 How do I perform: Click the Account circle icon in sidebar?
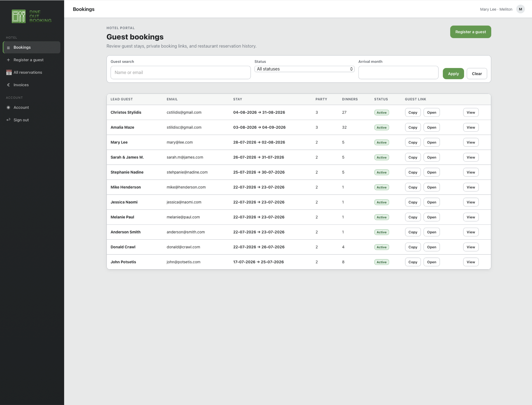(8, 107)
